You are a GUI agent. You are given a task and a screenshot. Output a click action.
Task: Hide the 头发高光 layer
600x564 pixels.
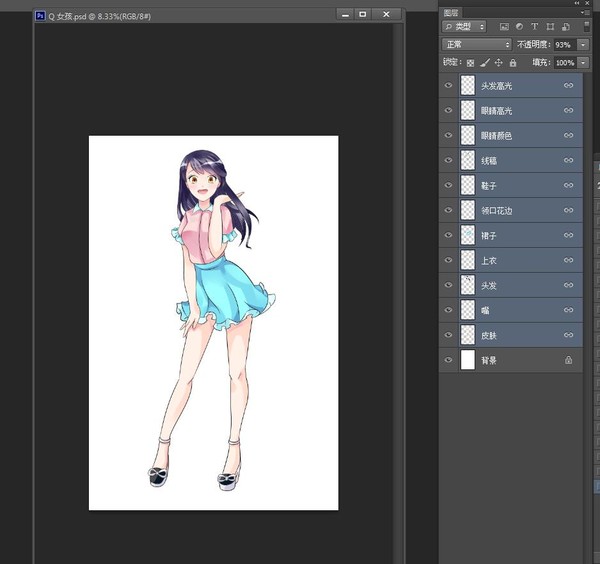pos(448,85)
